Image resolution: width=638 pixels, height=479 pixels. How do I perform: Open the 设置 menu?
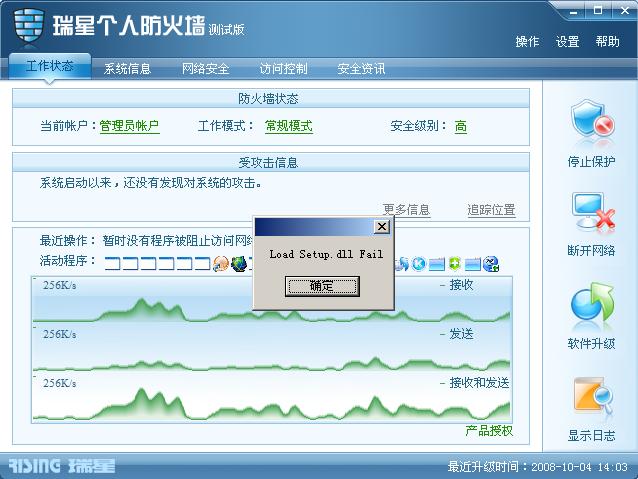pyautogui.click(x=568, y=42)
